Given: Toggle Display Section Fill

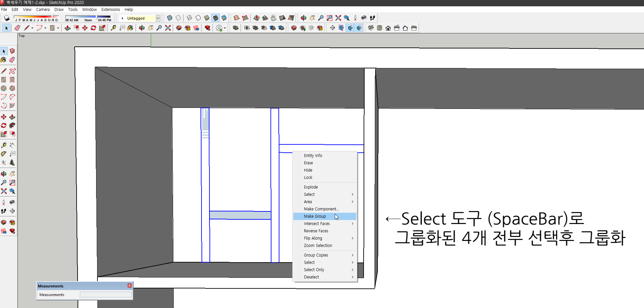Looking at the screenshot, I should [x=359, y=28].
